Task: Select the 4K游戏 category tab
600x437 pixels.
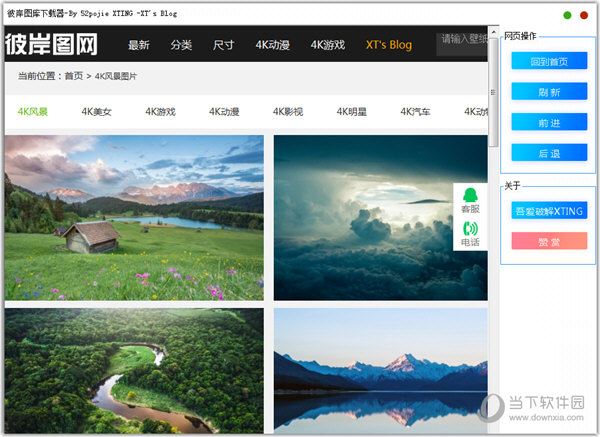Action: coord(160,112)
